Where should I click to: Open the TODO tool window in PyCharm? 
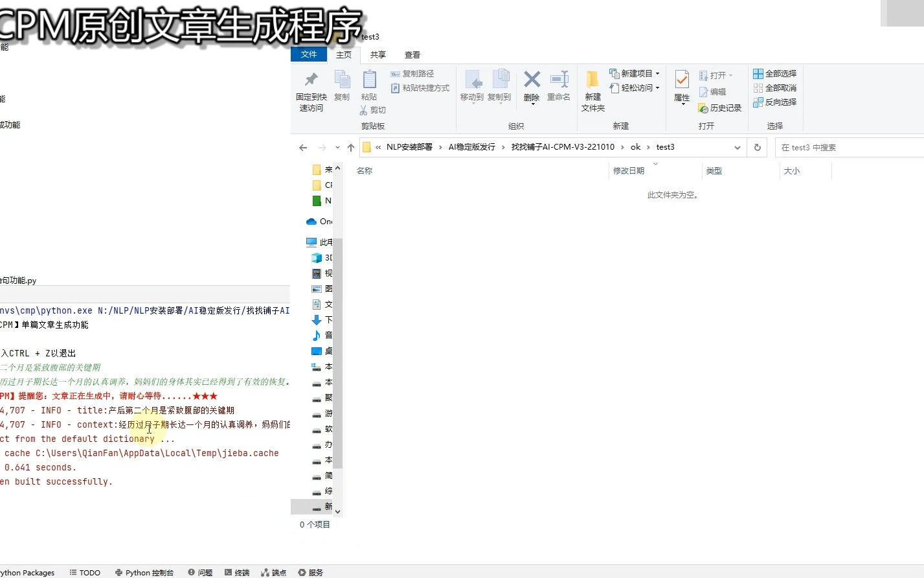pos(85,573)
